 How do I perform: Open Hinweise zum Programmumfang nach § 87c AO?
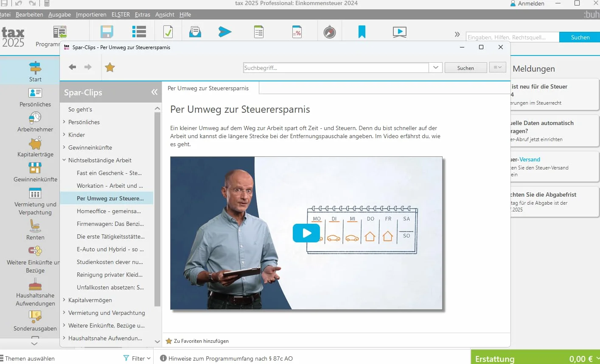coord(227,358)
